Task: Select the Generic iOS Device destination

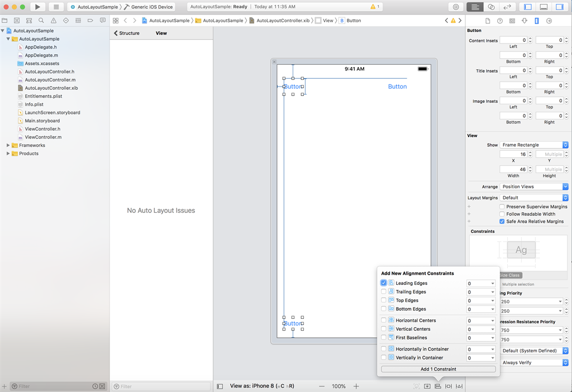Action: tap(149, 7)
